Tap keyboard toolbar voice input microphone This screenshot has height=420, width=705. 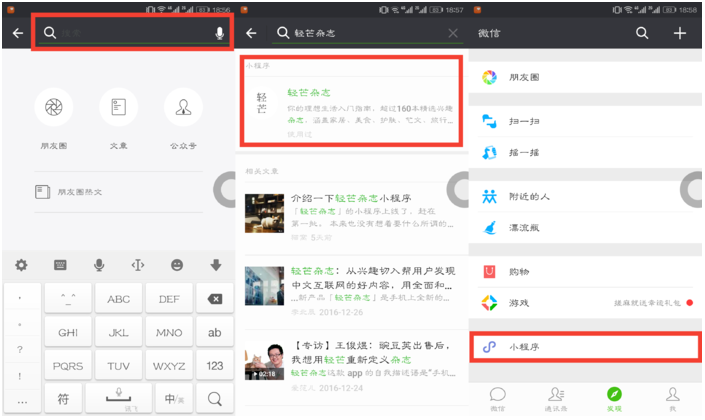[99, 265]
